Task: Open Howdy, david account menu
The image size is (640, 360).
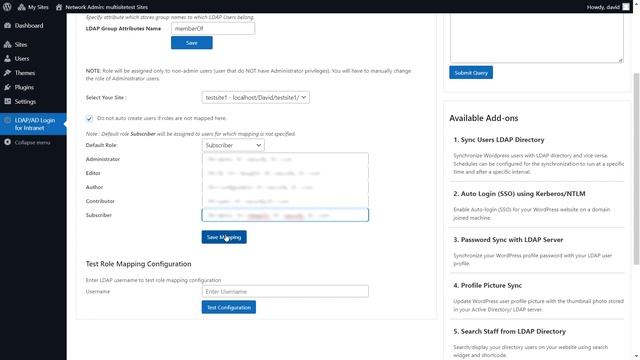Action: pos(607,7)
